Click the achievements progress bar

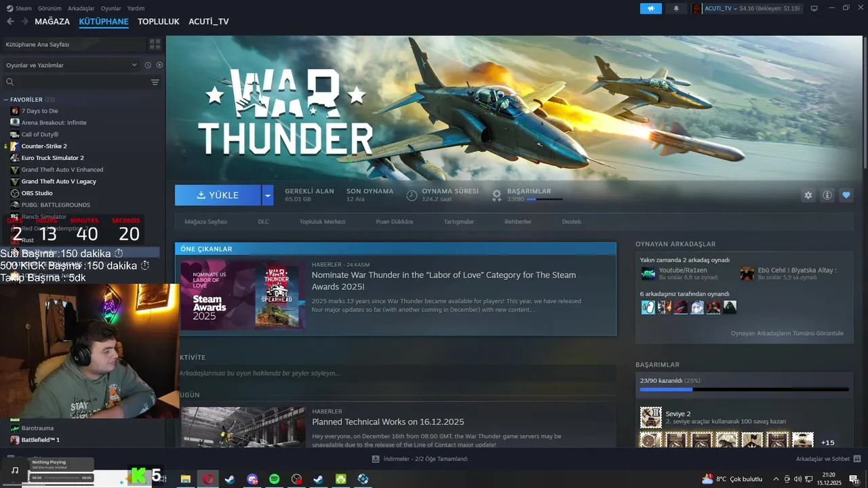[744, 390]
